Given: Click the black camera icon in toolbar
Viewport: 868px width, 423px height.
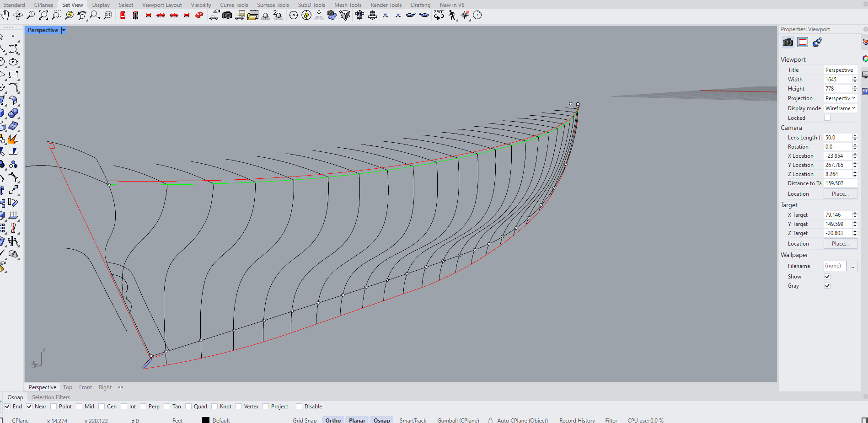Looking at the screenshot, I should [x=227, y=15].
